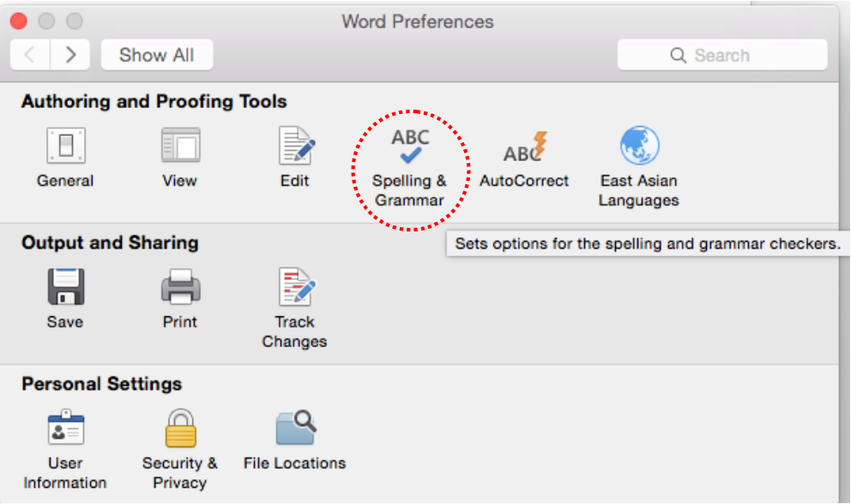
Task: Click the Word Preferences window title
Action: click(418, 21)
